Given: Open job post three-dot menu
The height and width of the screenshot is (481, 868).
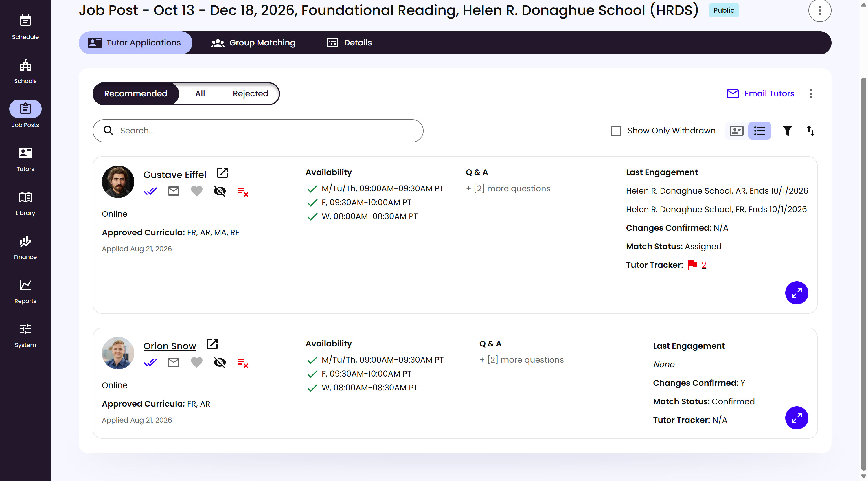Looking at the screenshot, I should 820,10.
